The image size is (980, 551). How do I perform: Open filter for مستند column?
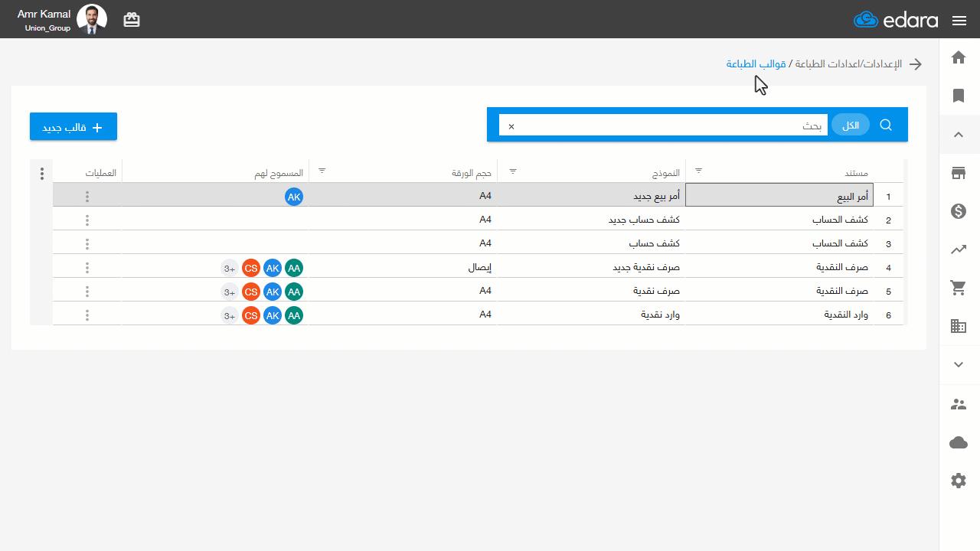[x=698, y=171]
